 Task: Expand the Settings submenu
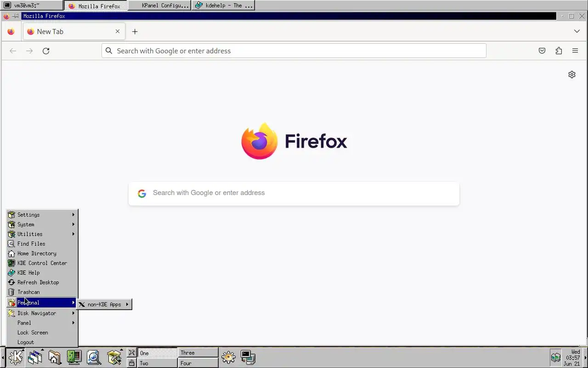[42, 215]
